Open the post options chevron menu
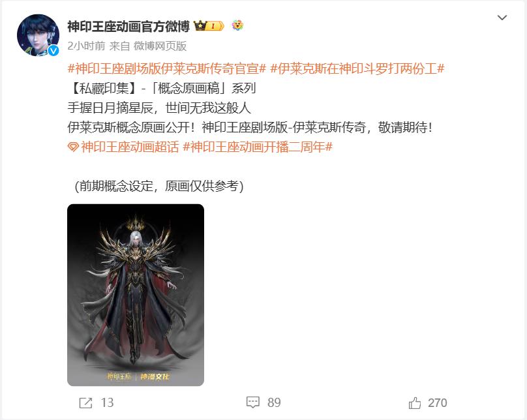Viewport: 527px width, 420px height. click(502, 18)
